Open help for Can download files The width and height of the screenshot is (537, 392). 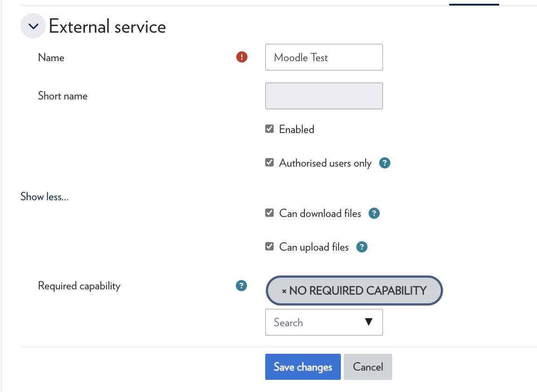point(374,214)
